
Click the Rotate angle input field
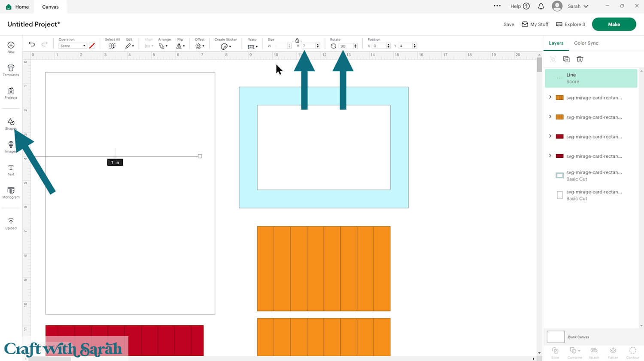[x=346, y=46]
